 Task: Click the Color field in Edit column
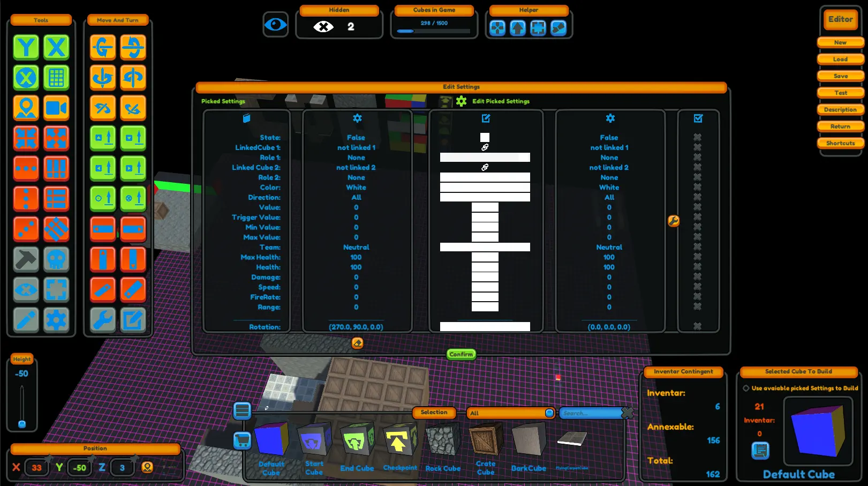pyautogui.click(x=485, y=188)
